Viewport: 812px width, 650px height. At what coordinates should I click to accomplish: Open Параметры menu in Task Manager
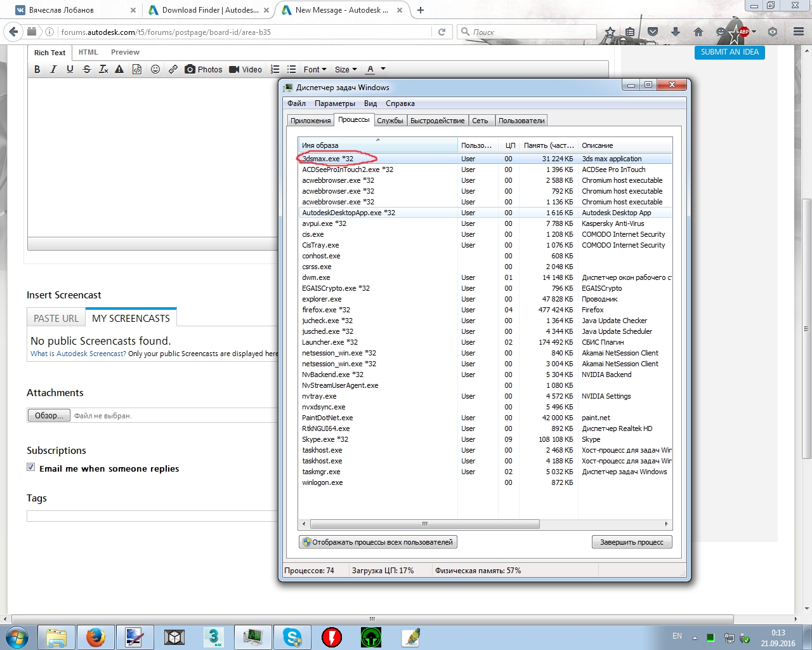[x=335, y=103]
